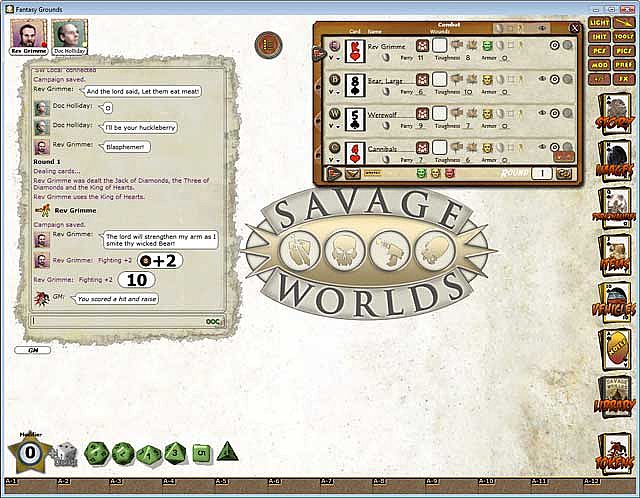The image size is (640, 498).
Task: Open the PCS button
Action: point(599,51)
